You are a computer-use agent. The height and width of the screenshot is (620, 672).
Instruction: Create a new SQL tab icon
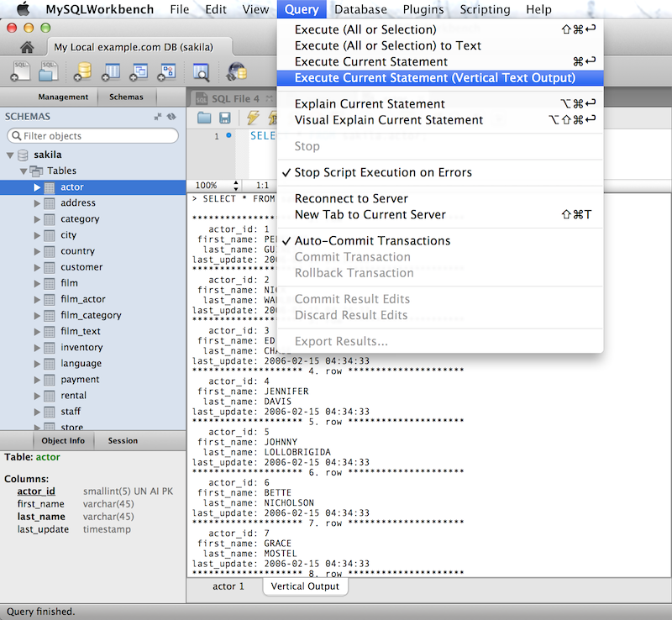pyautogui.click(x=20, y=71)
